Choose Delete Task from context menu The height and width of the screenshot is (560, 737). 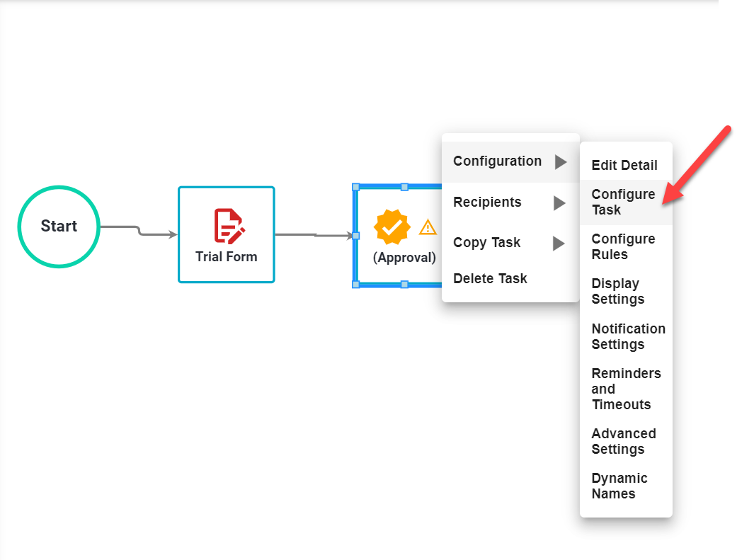[x=490, y=278]
